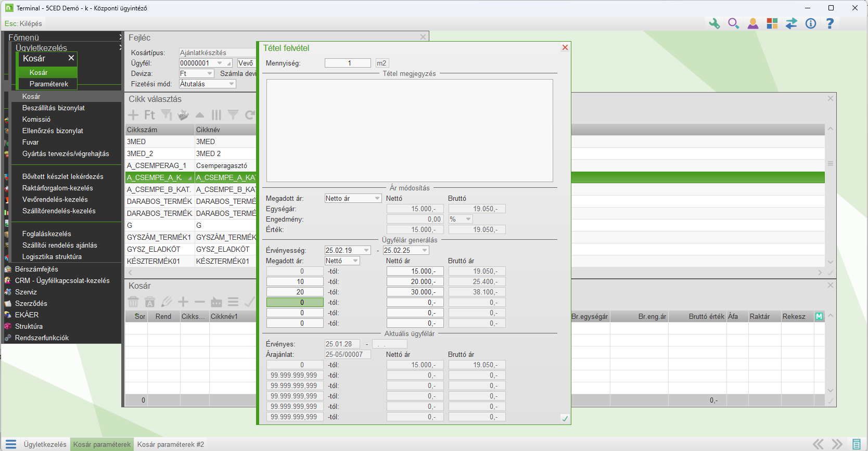Switch to the 'Kosár paraméterek #2' tab
This screenshot has height=451, width=868.
click(170, 444)
